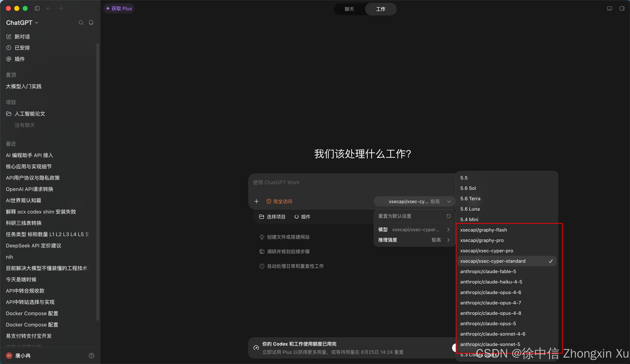Open the help question mark icon
Screen dimensions: 630x364
[x=92, y=355]
